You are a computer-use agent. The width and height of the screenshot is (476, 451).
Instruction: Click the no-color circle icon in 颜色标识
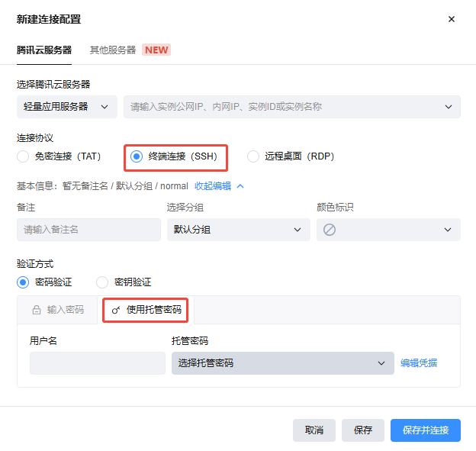pyautogui.click(x=330, y=230)
